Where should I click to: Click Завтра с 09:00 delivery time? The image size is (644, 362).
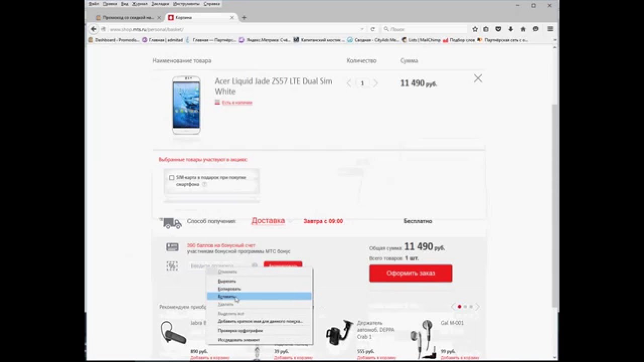click(323, 221)
